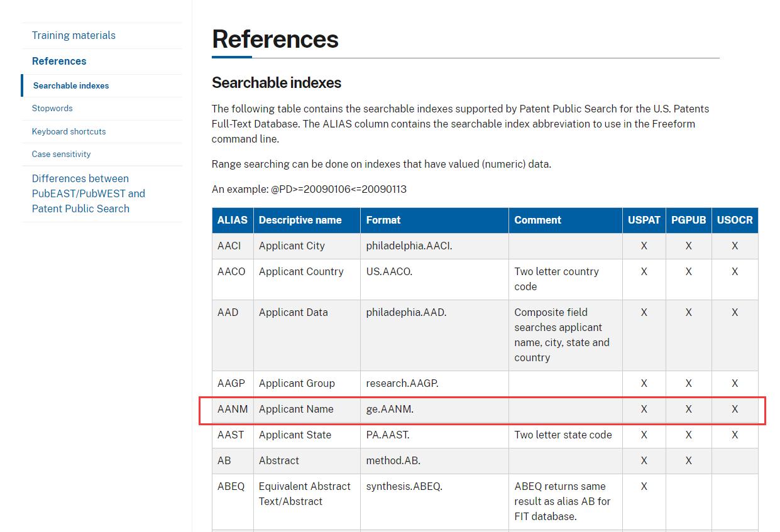Viewport: 780px width, 532px height.
Task: Click the Comment column header
Action: (x=537, y=220)
